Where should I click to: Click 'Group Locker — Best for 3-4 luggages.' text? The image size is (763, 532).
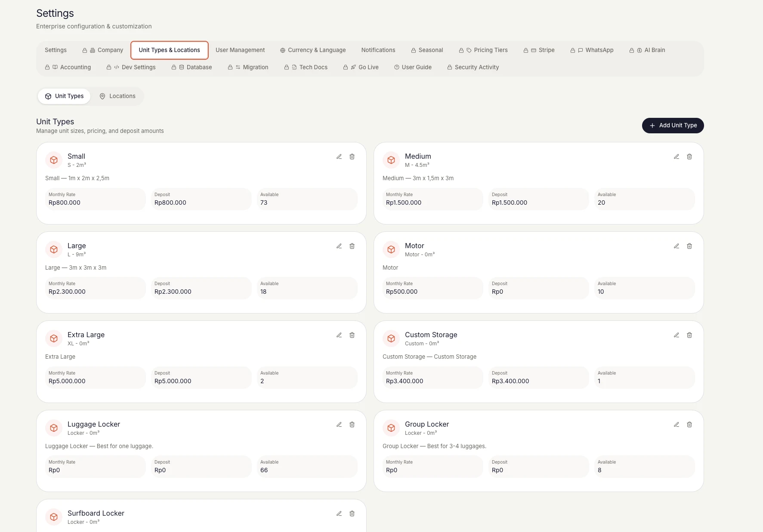click(435, 446)
